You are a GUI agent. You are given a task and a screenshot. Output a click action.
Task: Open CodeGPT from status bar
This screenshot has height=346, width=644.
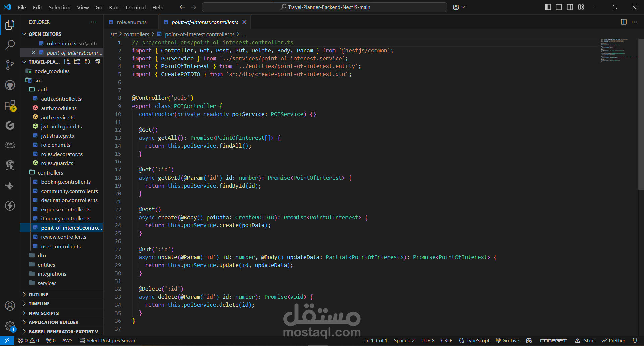click(553, 340)
